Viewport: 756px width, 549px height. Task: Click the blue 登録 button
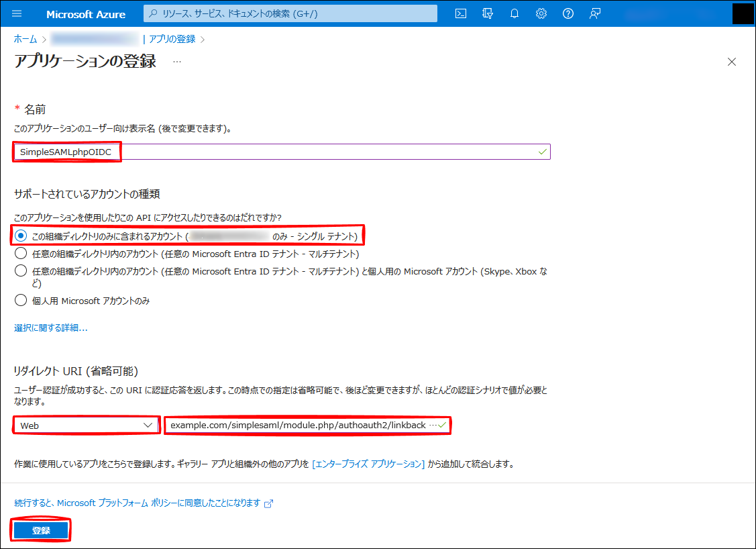(x=41, y=530)
